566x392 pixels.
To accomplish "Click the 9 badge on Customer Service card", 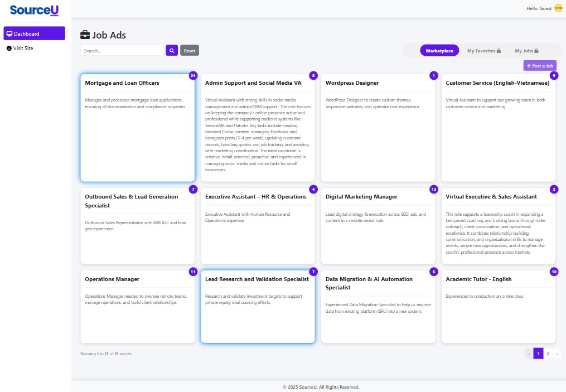I will point(553,75).
